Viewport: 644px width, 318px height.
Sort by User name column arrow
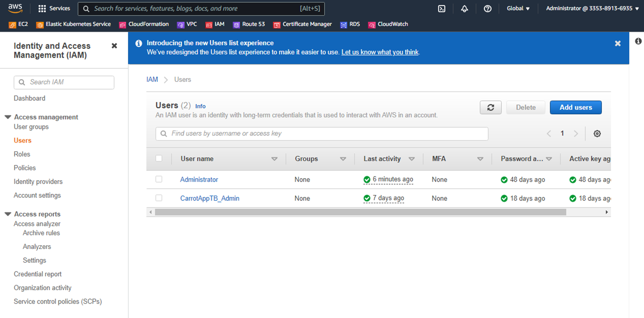[x=274, y=159]
